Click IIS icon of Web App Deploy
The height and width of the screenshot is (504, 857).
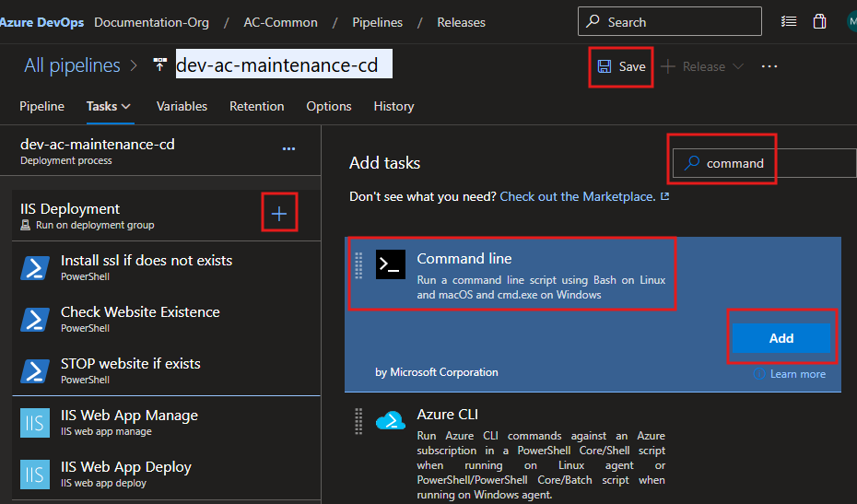click(x=34, y=475)
